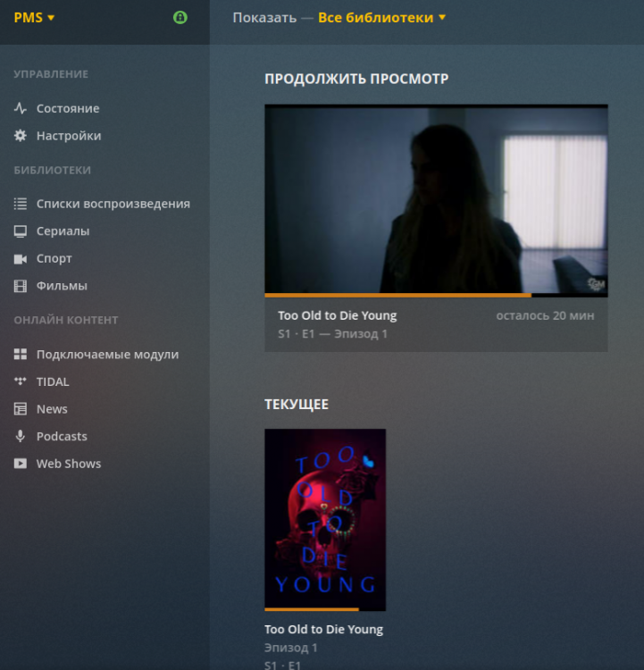The image size is (644, 670).
Task: Click the orange progress bar under the video preview
Action: coord(397,295)
